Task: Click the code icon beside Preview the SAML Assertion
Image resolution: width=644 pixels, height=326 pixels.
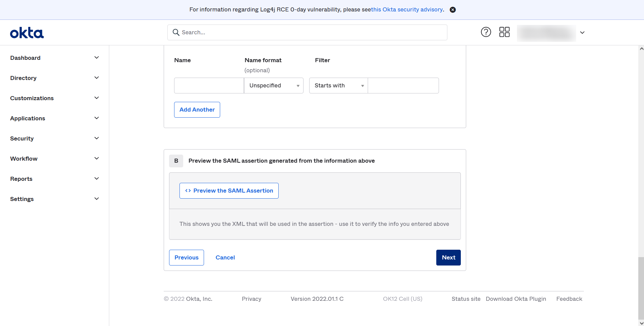Action: pos(188,191)
